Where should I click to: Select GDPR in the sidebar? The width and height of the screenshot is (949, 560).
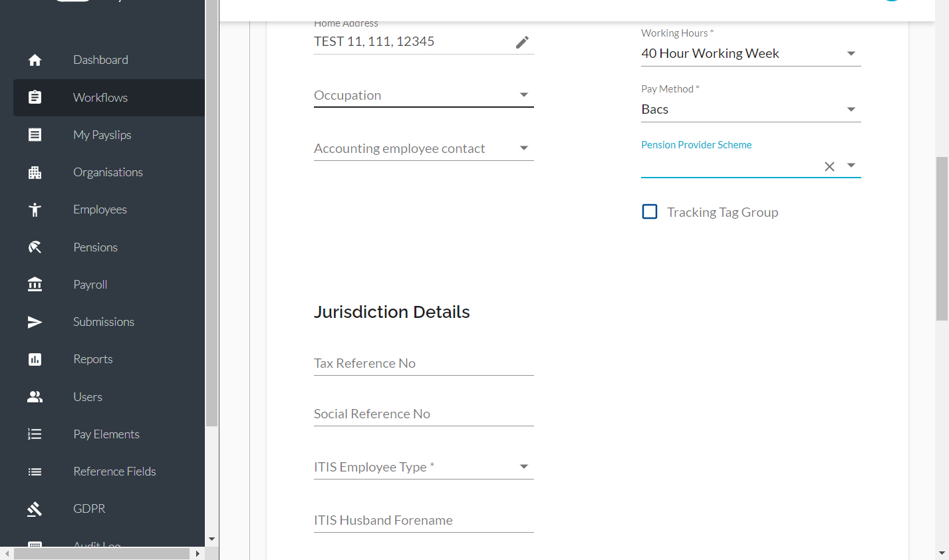89,509
